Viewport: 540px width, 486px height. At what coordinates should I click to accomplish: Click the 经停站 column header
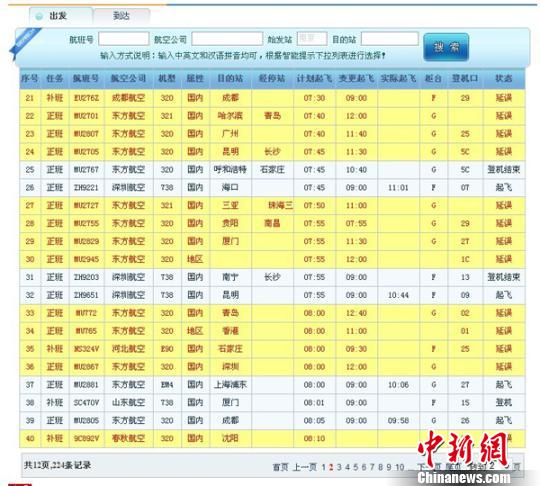(272, 79)
